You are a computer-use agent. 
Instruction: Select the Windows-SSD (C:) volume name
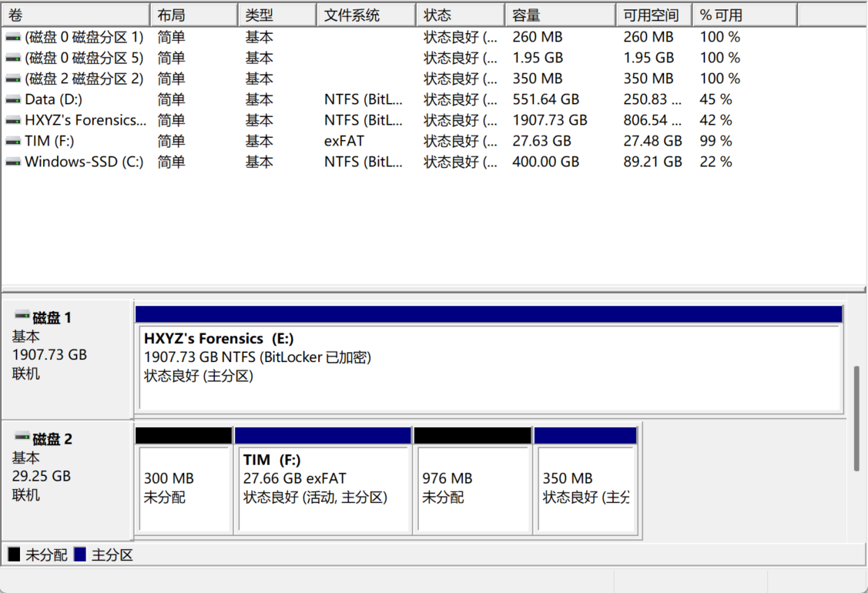tap(84, 162)
